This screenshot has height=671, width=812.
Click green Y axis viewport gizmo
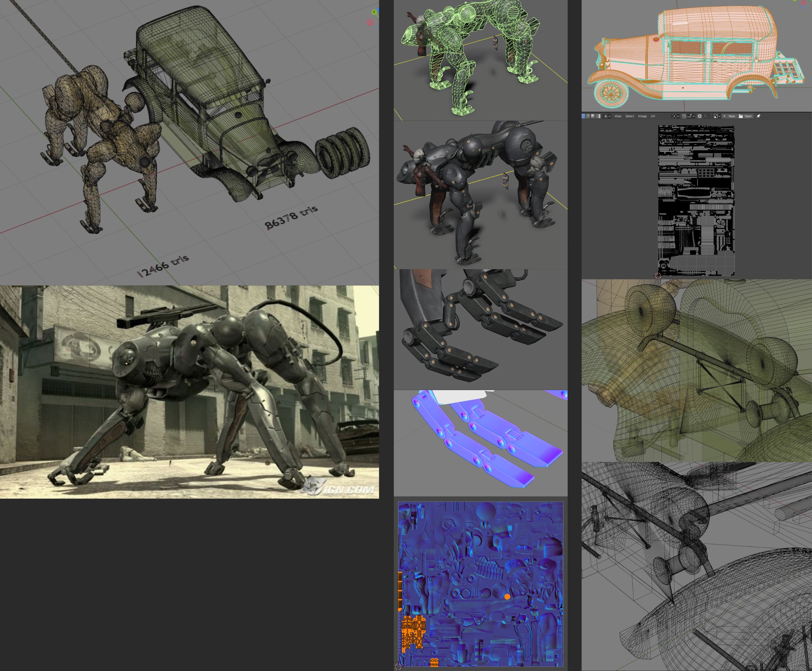tap(374, 12)
